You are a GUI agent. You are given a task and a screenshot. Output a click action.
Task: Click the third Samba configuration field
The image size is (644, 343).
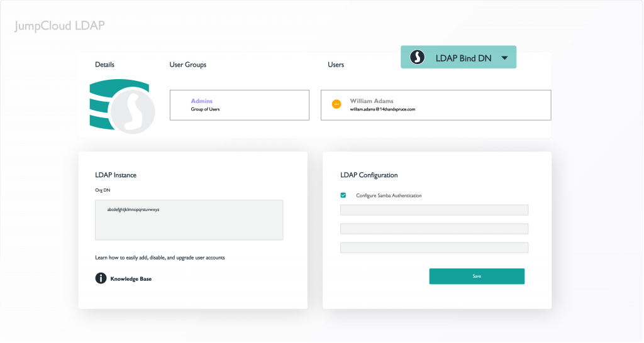coord(434,248)
